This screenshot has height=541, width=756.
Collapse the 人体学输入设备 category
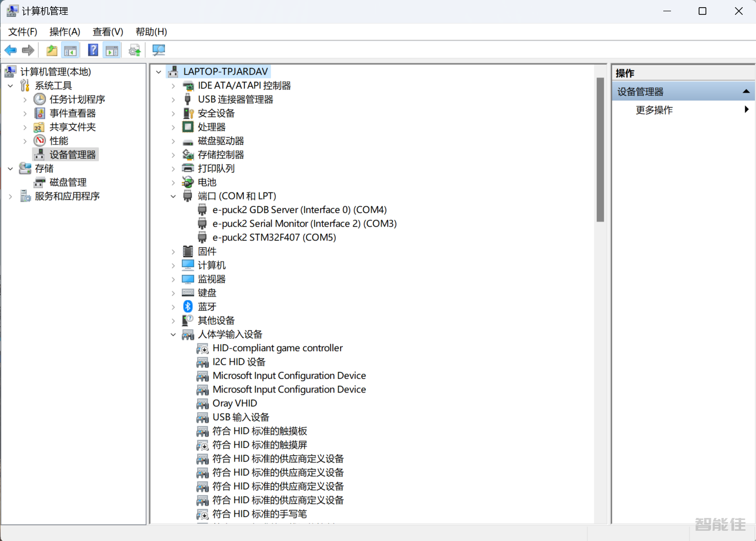click(173, 335)
